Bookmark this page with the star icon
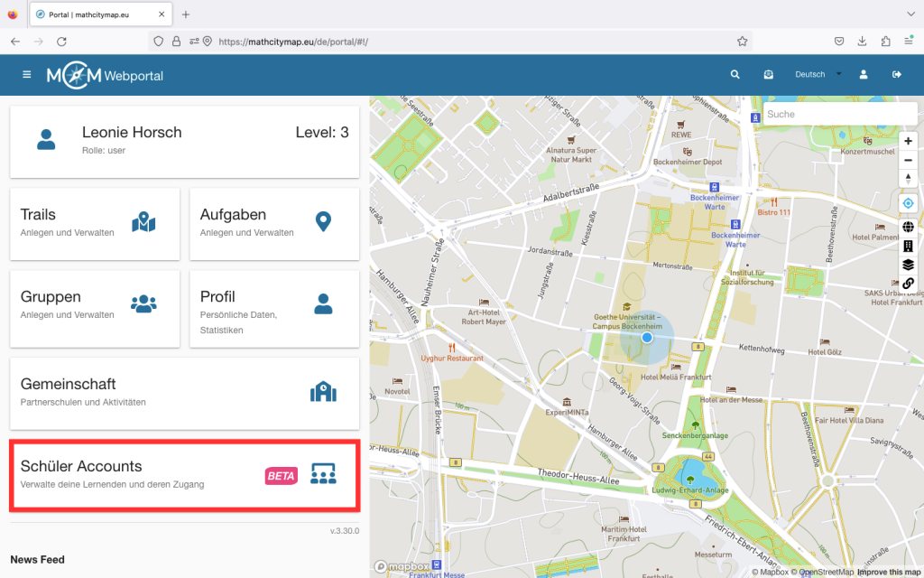The image size is (924, 578). 742,42
